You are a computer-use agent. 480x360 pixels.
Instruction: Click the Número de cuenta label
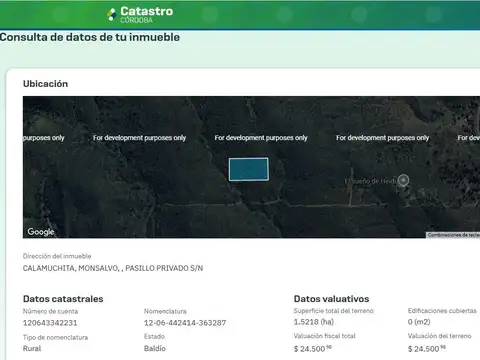pyautogui.click(x=50, y=311)
